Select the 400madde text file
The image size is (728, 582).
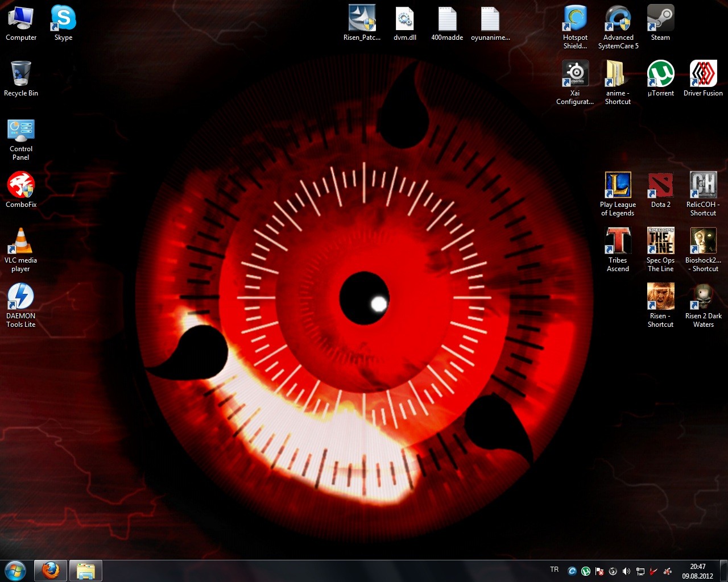point(447,23)
